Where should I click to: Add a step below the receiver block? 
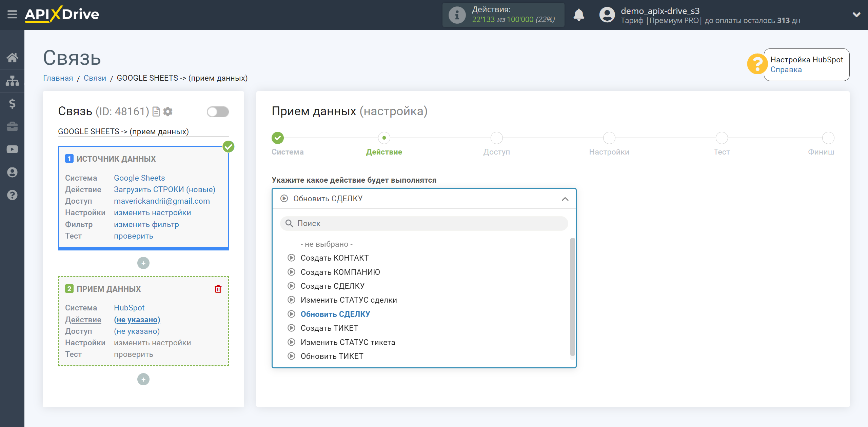pos(143,379)
